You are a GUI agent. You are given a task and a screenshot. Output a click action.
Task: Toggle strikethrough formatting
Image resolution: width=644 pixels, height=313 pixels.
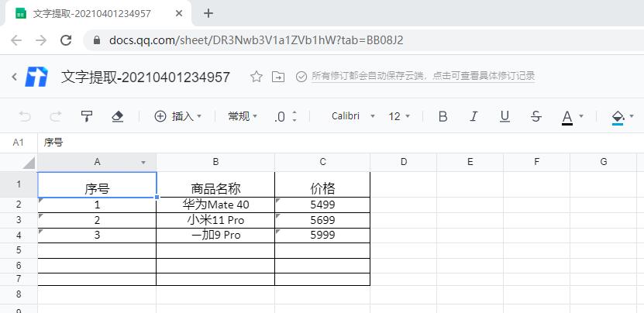(536, 117)
